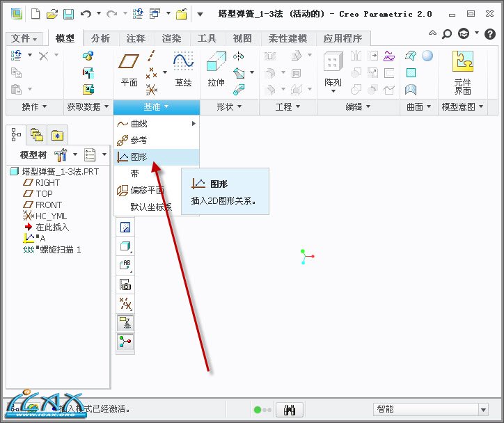Click the Fill surface icon in 曲面 group
The height and width of the screenshot is (423, 504).
(411, 73)
